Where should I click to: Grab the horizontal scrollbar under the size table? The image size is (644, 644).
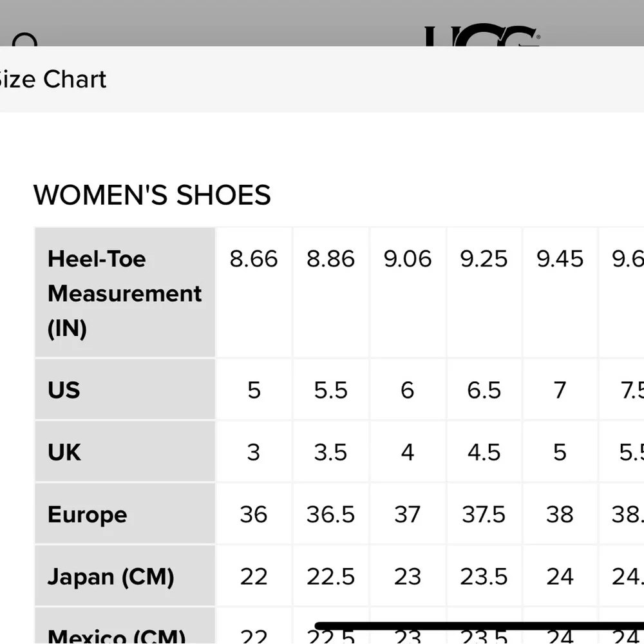pos(479,626)
